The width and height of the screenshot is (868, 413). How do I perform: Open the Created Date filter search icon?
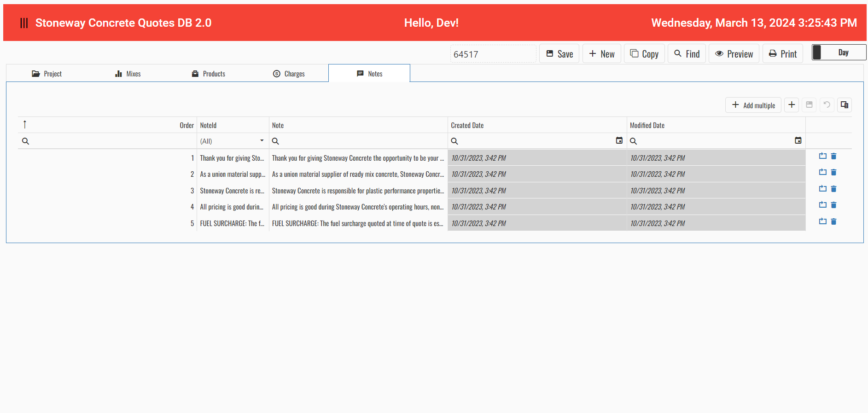[454, 141]
